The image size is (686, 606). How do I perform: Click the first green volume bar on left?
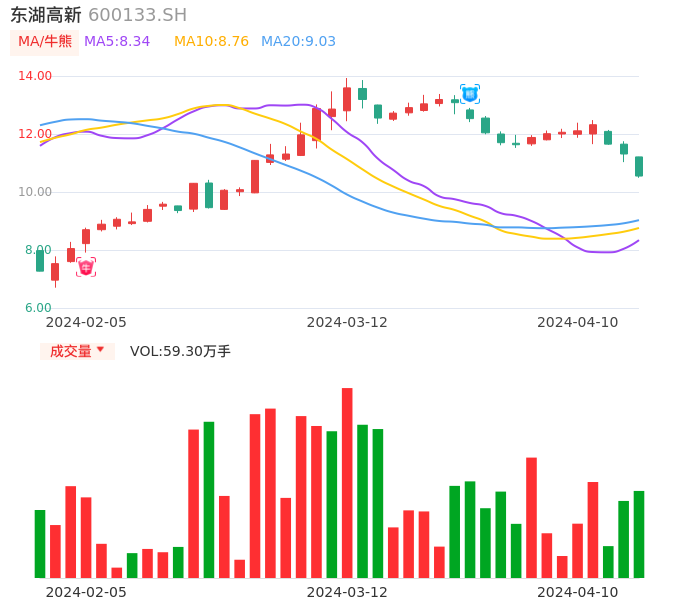[x=40, y=544]
